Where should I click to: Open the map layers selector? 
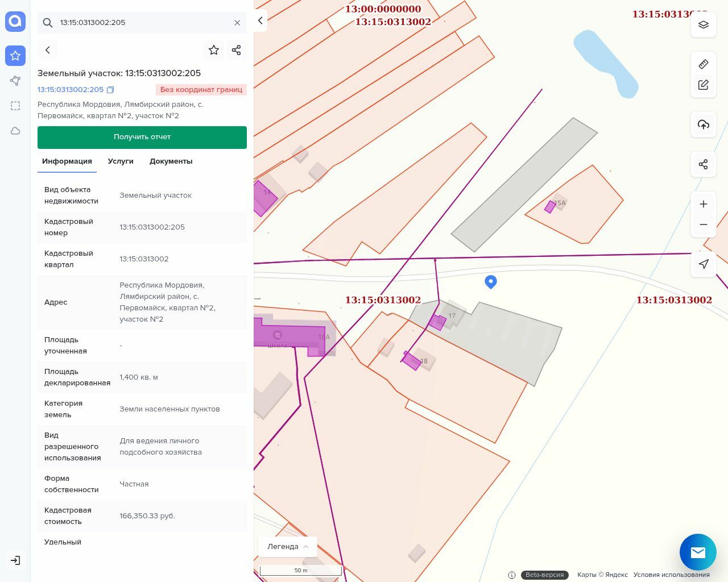pyautogui.click(x=703, y=25)
